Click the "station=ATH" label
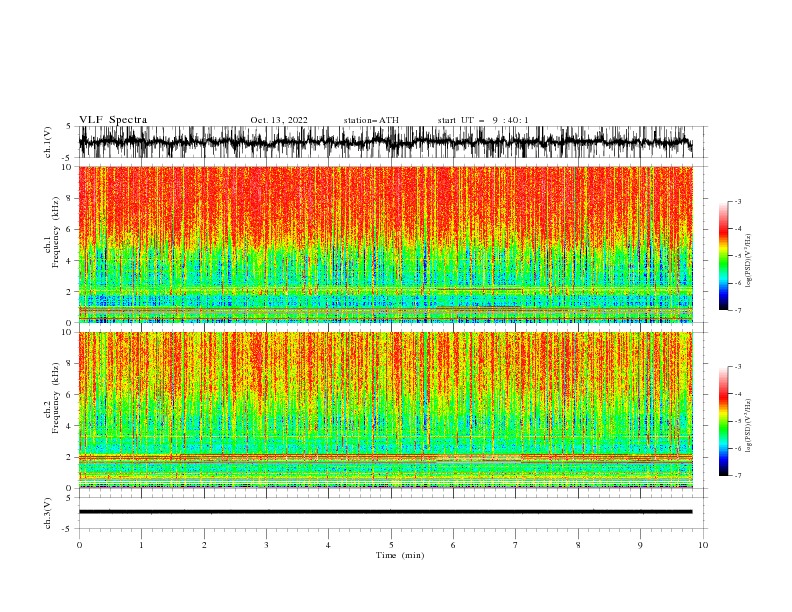This screenshot has width=792, height=612. (x=371, y=120)
